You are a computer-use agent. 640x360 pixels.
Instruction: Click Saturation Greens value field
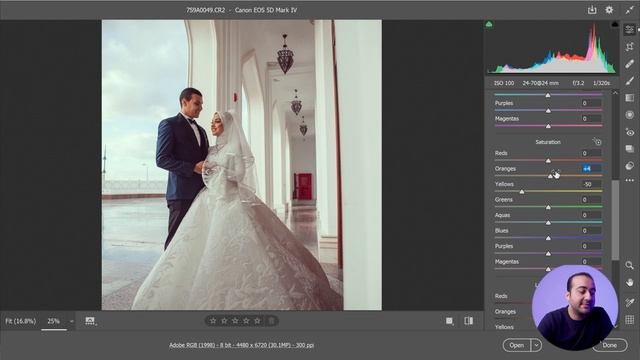tap(591, 200)
